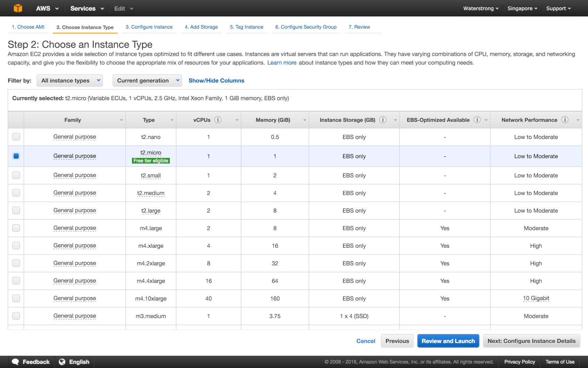Click Next: Configure Instance Details button
The image size is (588, 368).
[x=532, y=341]
